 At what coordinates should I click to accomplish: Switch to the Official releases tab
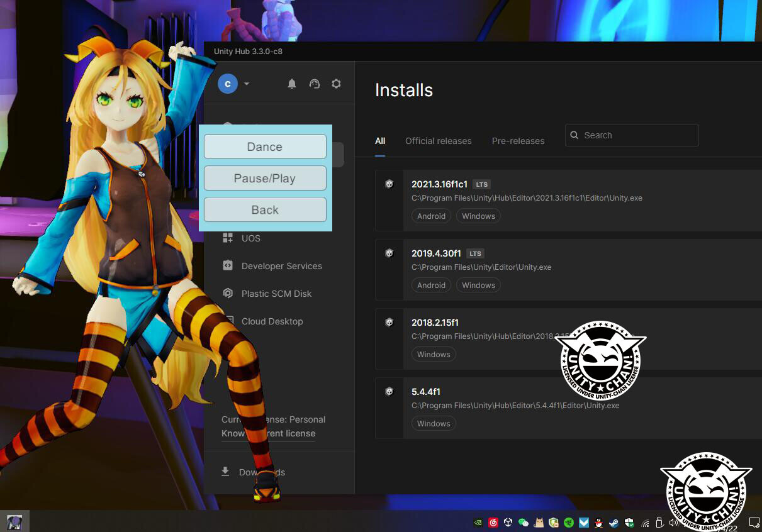438,141
